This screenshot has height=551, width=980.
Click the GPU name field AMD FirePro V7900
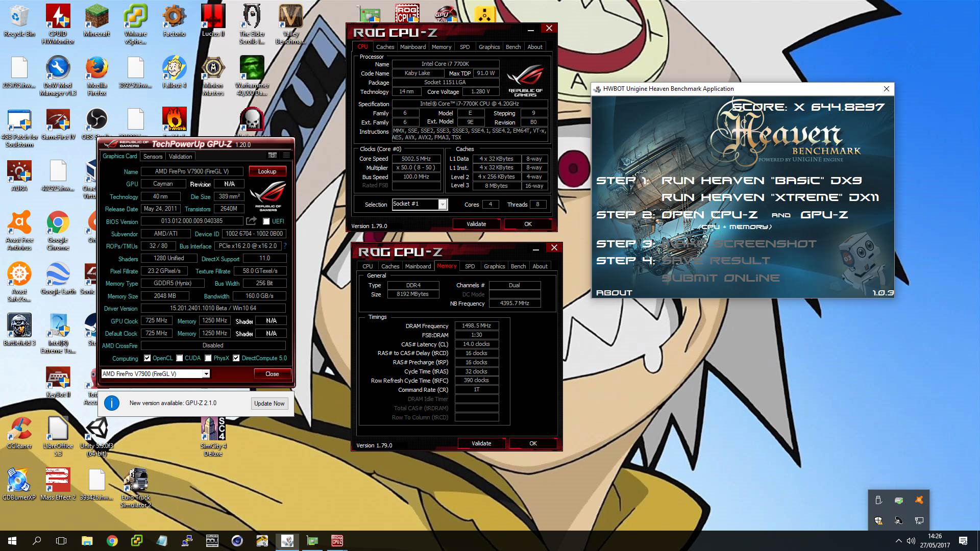tap(192, 171)
